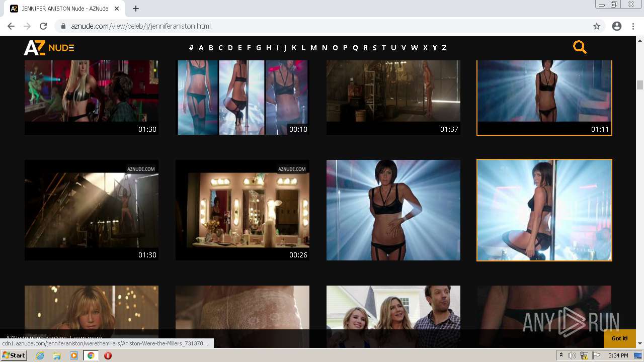Click the red circular taskbar icon
Viewport: 644px width, 362px height.
(x=108, y=355)
